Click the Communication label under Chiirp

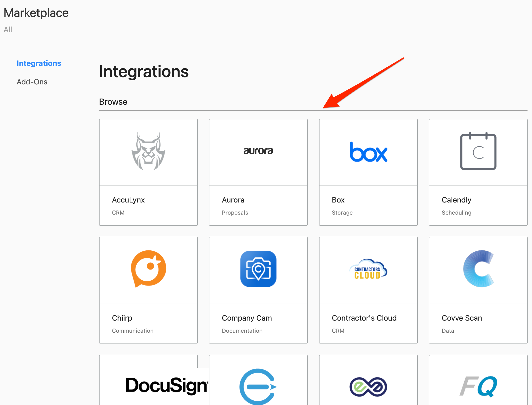132,331
